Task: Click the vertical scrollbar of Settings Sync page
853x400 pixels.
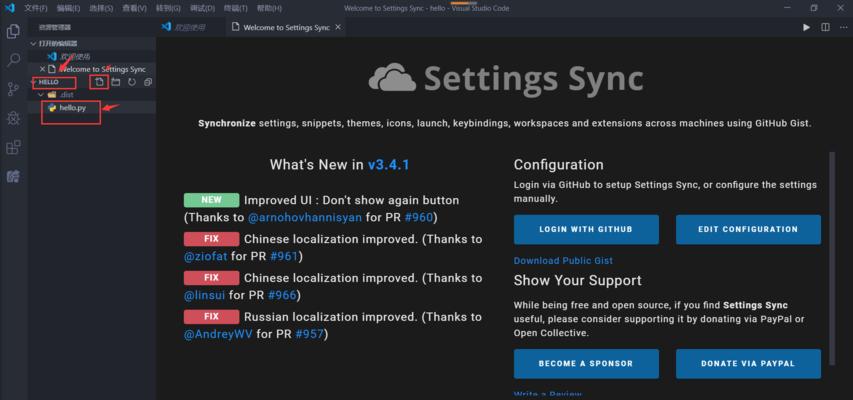Action: [x=832, y=259]
